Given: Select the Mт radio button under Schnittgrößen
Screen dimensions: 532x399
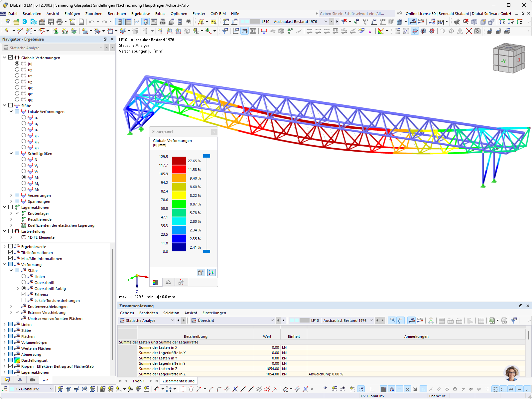Looking at the screenshot, I should coord(24,177).
